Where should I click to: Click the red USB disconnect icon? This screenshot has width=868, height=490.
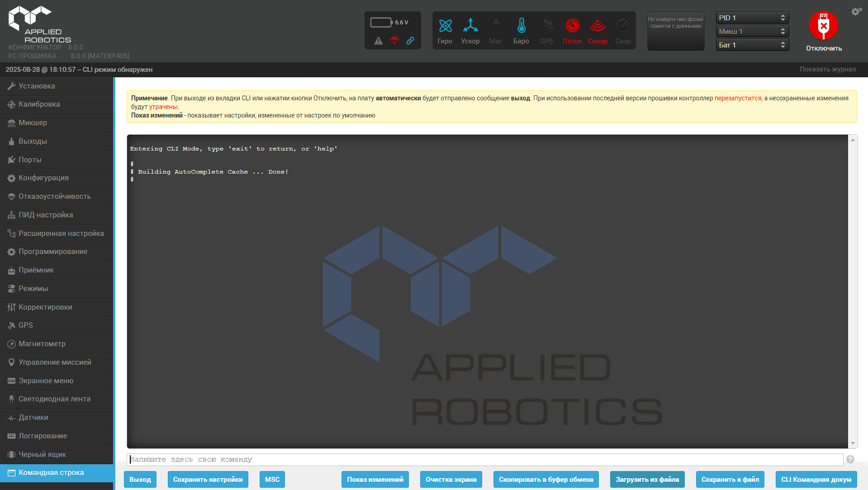(823, 26)
